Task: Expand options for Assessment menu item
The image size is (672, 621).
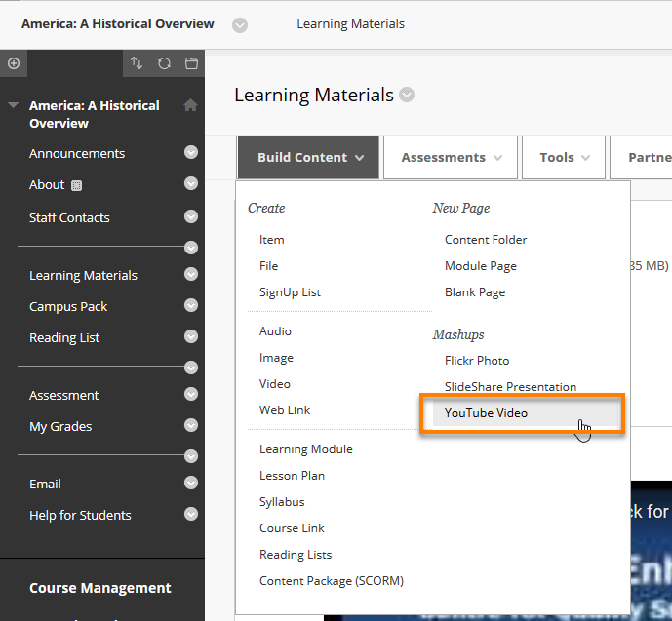Action: (x=191, y=394)
